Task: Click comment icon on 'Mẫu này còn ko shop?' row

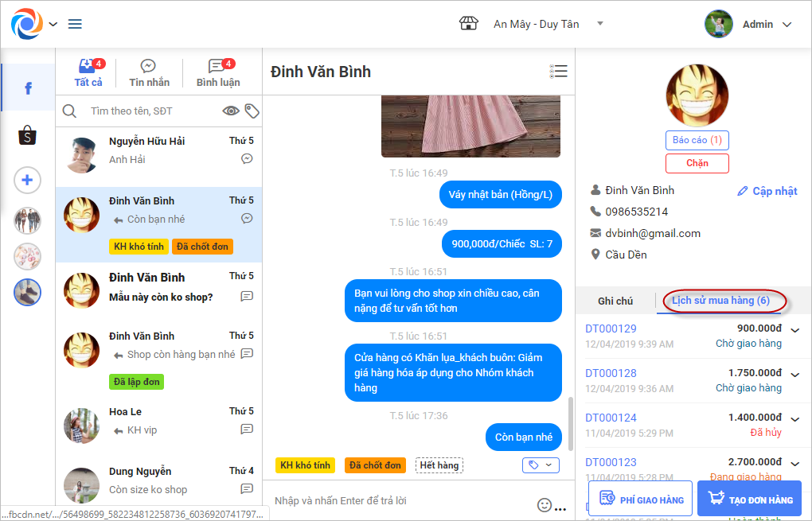Action: [247, 297]
